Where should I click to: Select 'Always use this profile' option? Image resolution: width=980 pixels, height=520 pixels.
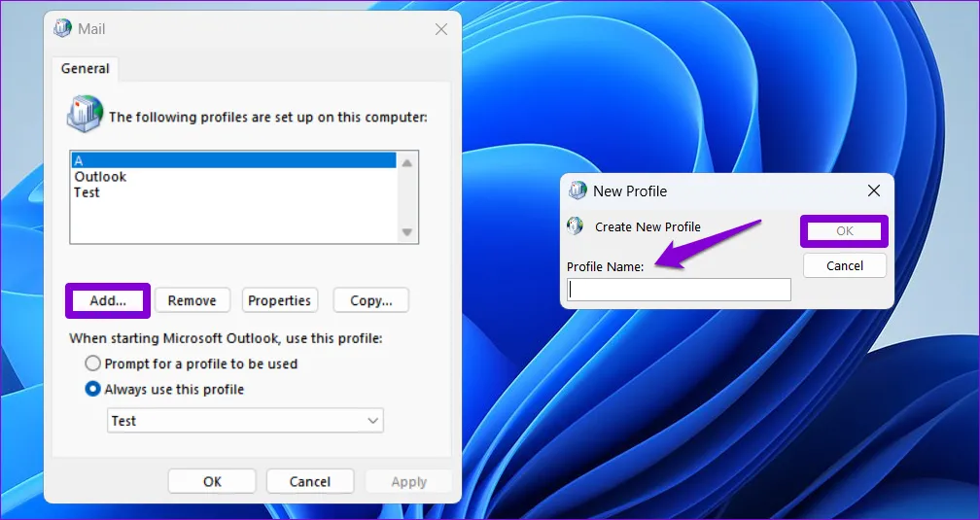93,389
